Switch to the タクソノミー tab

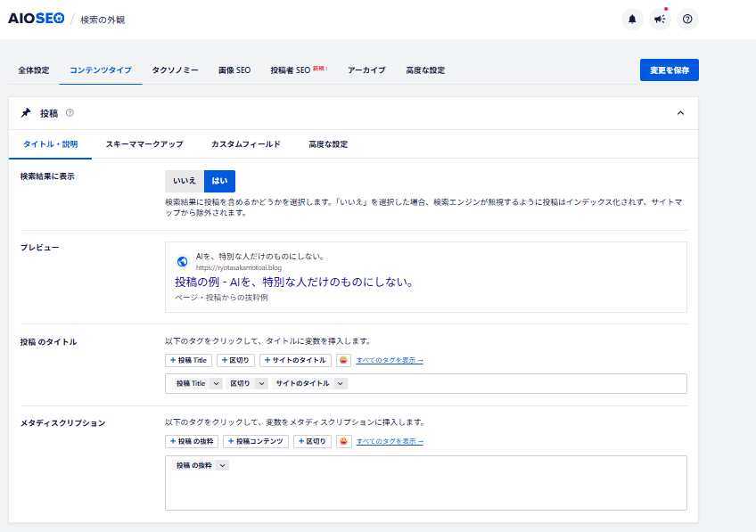click(175, 70)
